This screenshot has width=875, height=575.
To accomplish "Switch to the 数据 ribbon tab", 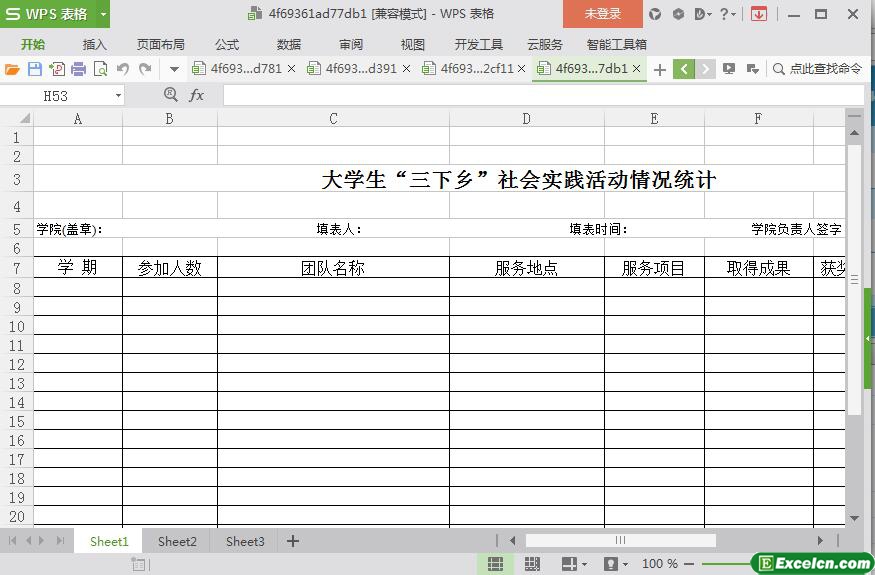I will 289,45.
